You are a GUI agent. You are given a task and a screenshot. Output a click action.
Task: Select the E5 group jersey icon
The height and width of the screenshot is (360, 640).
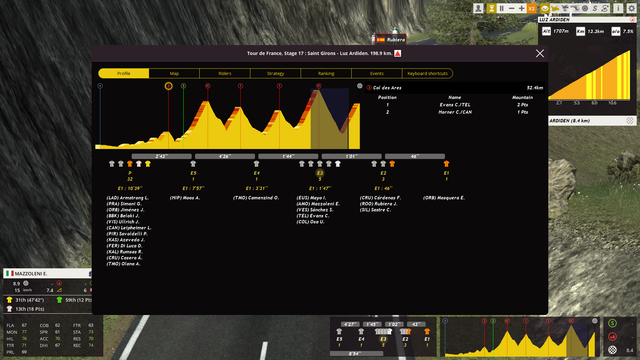[193, 164]
